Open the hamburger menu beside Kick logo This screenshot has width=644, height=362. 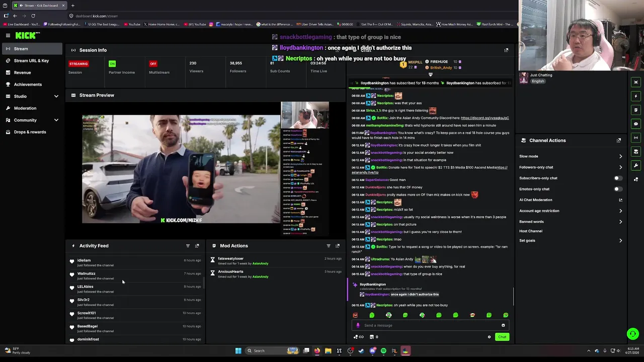point(8,35)
